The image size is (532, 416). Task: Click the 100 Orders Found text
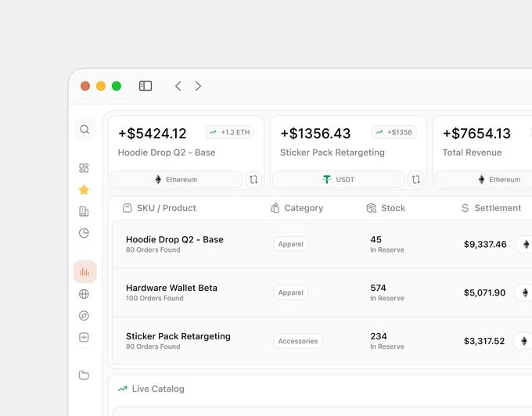click(x=155, y=299)
